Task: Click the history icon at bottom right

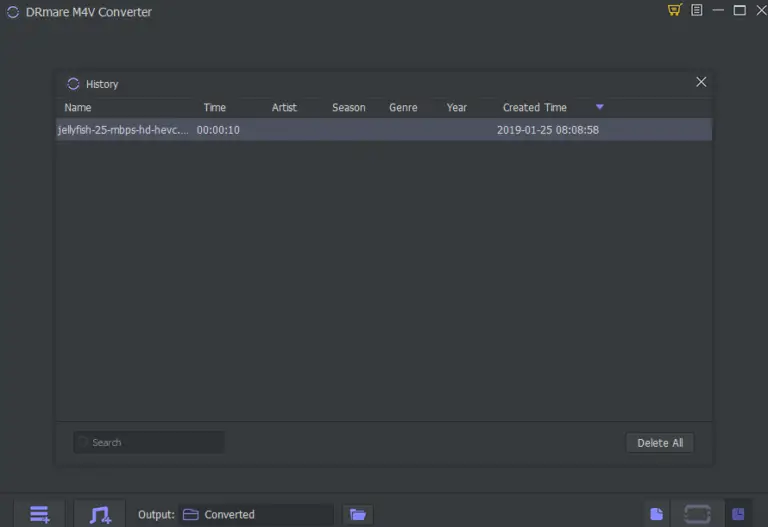Action: [x=738, y=514]
